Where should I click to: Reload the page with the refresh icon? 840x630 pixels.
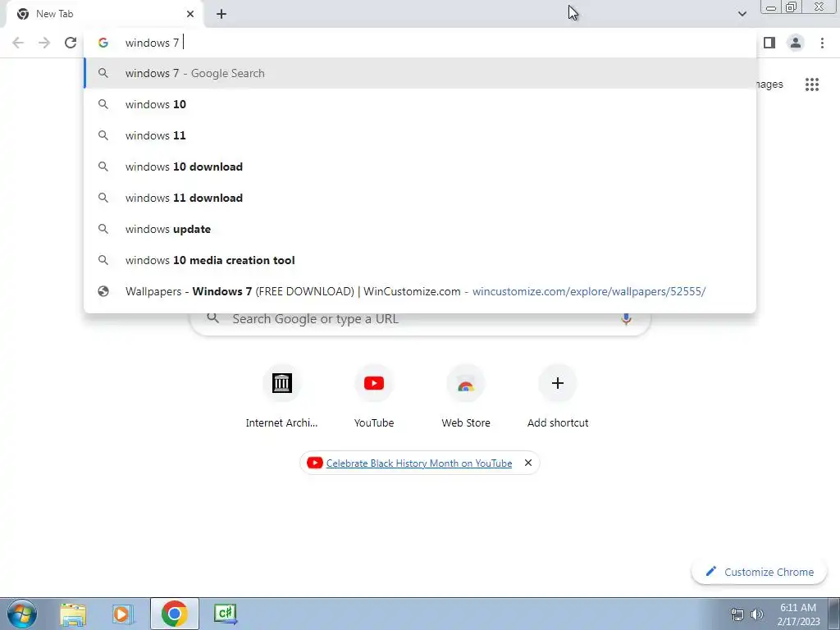pyautogui.click(x=71, y=43)
